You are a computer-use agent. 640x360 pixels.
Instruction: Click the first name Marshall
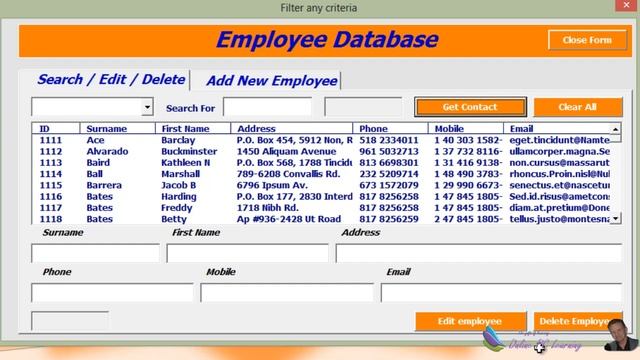click(180, 174)
